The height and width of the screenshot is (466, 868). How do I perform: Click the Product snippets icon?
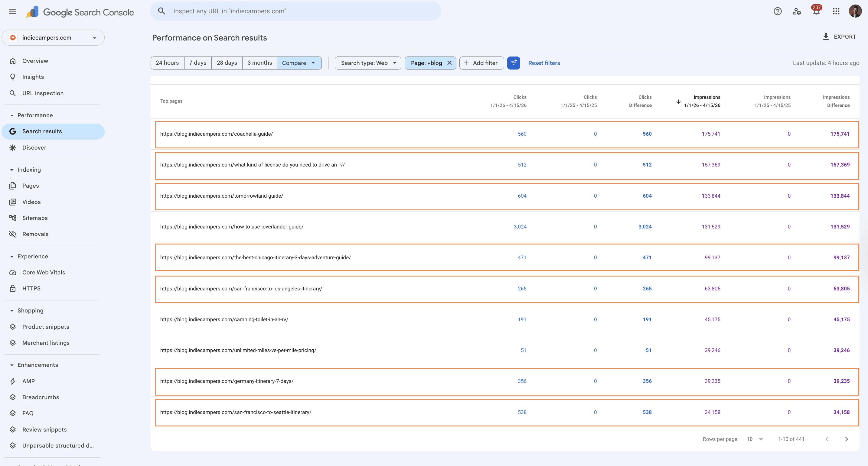tap(13, 327)
